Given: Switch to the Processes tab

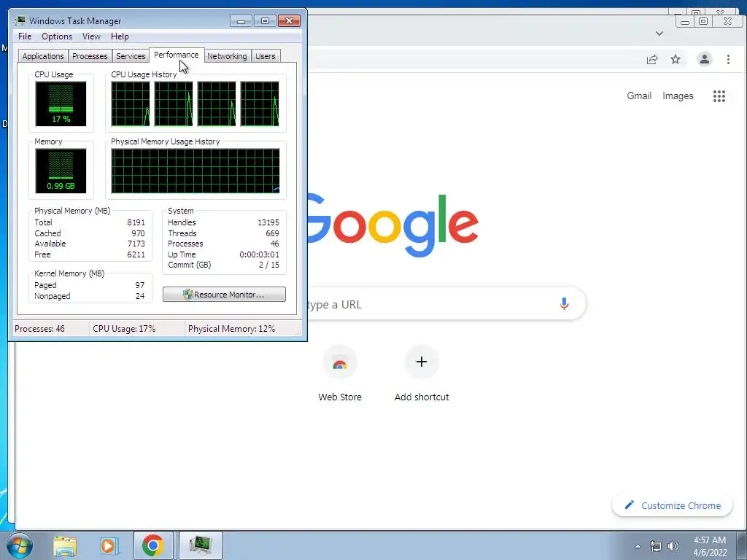Looking at the screenshot, I should (x=90, y=56).
